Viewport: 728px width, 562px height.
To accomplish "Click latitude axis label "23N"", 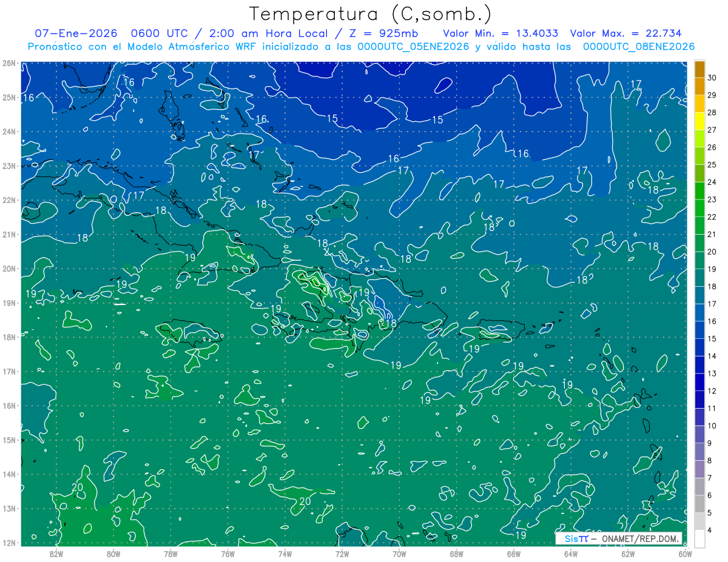I will point(9,166).
